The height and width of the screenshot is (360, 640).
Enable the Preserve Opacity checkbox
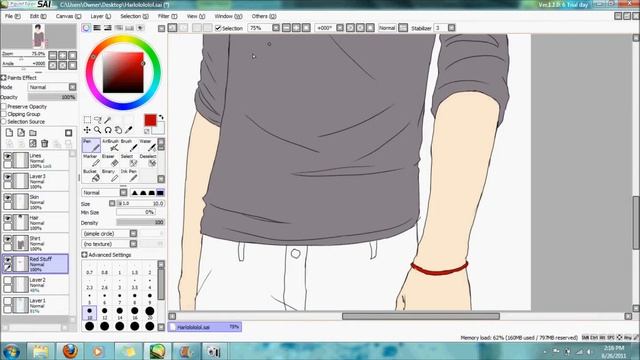coord(4,107)
